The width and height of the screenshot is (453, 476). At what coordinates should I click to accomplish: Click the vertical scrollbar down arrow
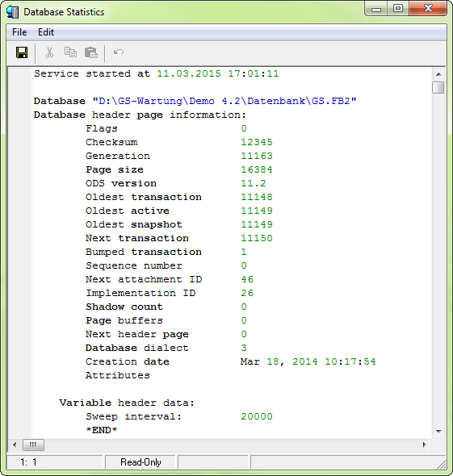click(x=438, y=431)
